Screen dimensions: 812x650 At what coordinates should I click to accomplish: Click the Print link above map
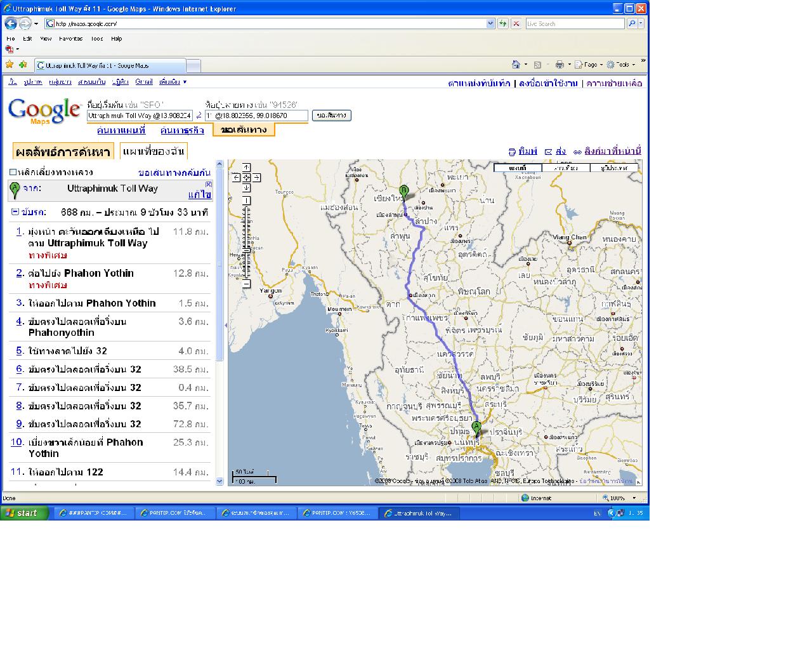[528, 152]
